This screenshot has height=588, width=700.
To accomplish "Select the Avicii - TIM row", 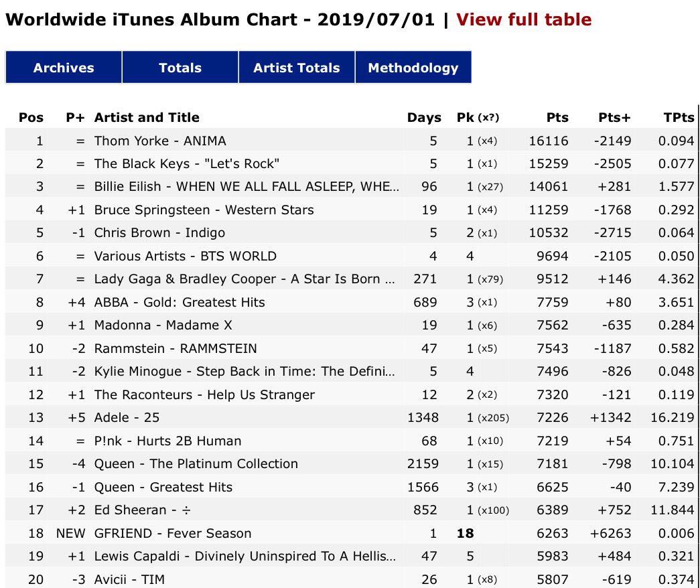I will click(351, 579).
